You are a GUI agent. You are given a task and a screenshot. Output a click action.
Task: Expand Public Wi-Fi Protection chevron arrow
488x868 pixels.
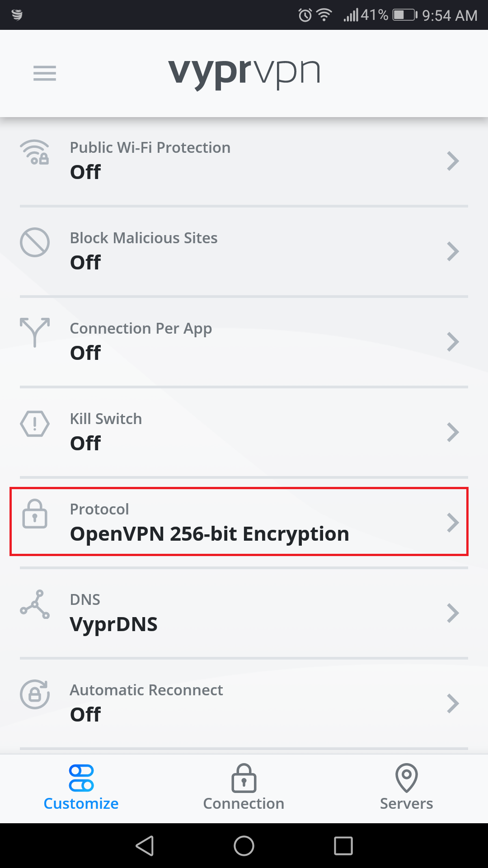point(452,161)
